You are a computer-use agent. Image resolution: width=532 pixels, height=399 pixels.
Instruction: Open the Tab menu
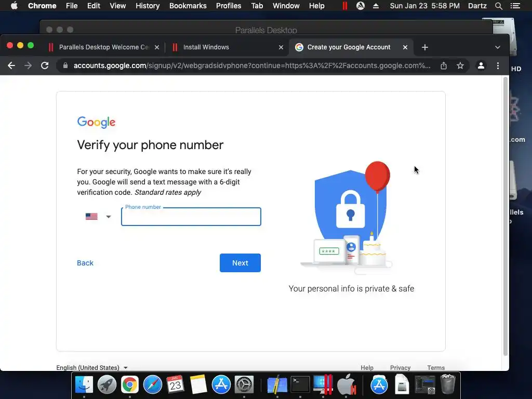257,6
